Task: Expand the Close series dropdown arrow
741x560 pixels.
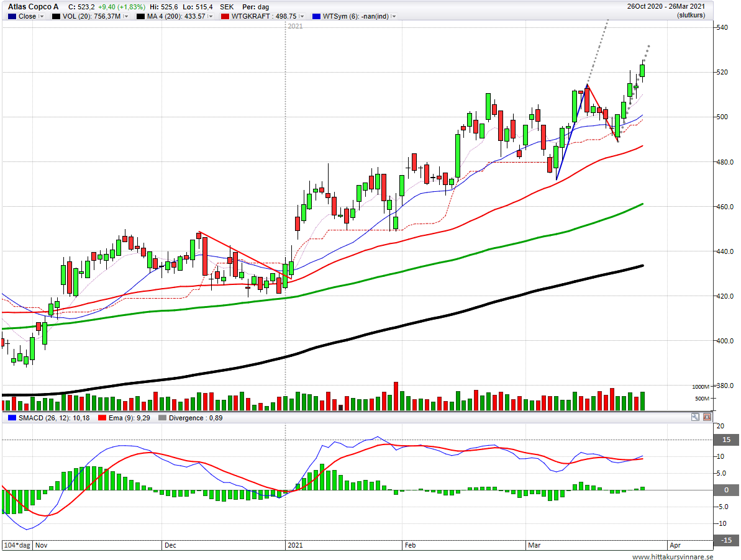Action: [x=42, y=17]
